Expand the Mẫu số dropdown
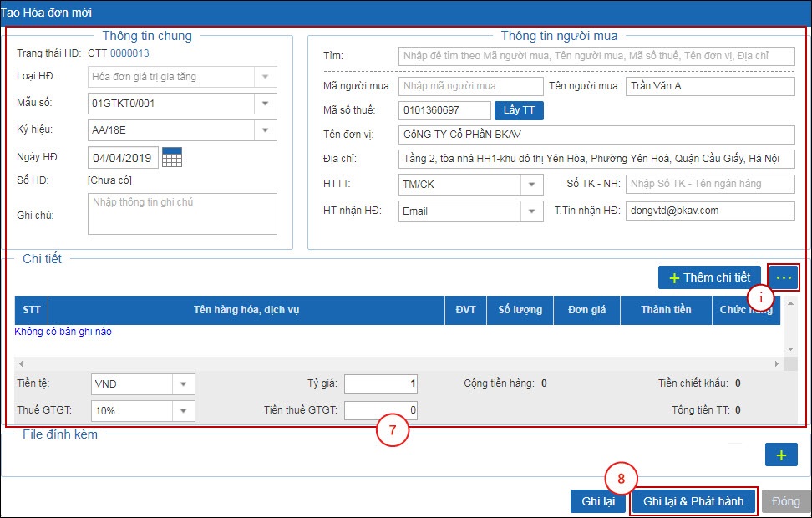Image resolution: width=812 pixels, height=518 pixels. 265,104
